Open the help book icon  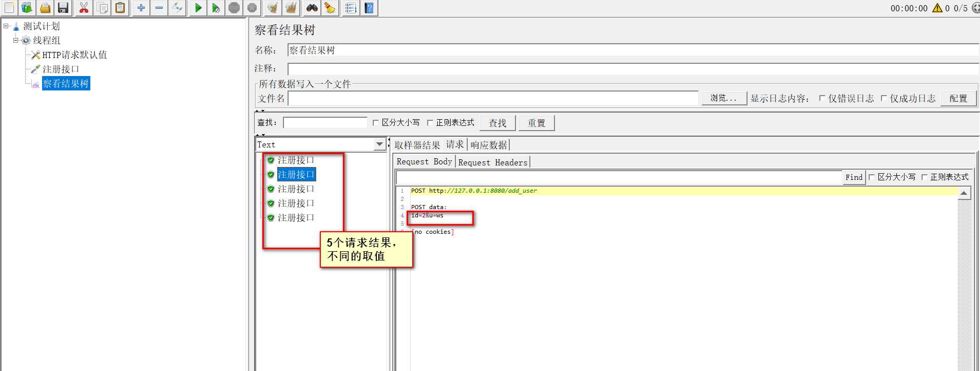click(369, 8)
